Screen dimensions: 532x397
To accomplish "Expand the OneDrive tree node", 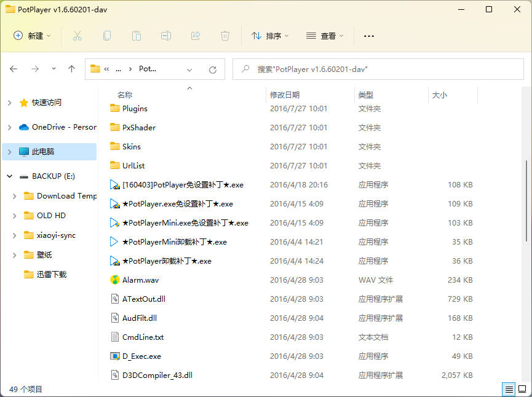I will click(x=10, y=127).
